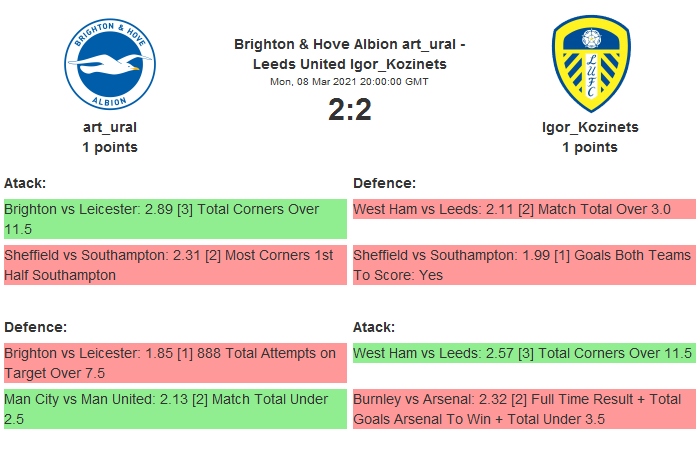Click the right Atack section heading
This screenshot has width=700, height=460.
coord(374,327)
